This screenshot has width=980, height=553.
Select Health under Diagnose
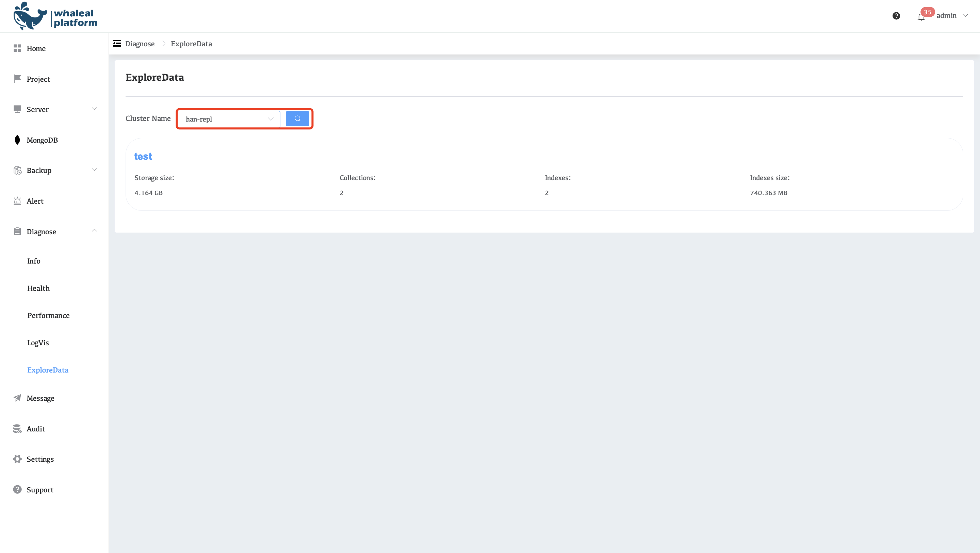[x=38, y=288]
